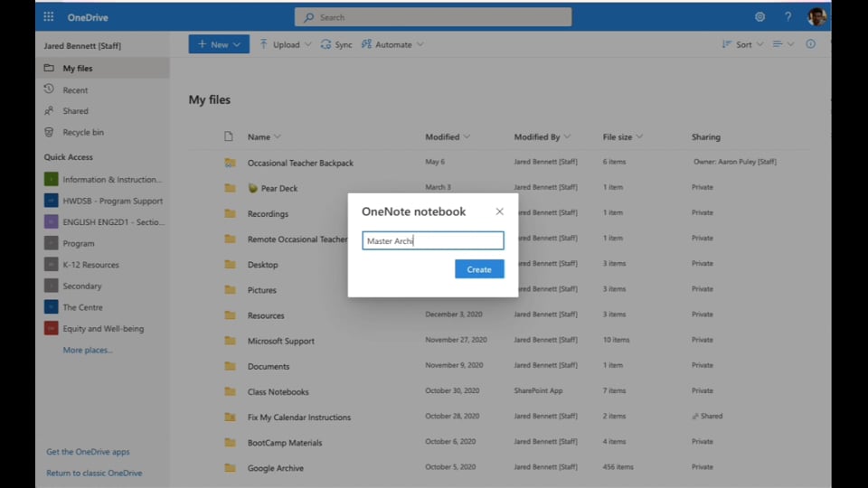Open the New dropdown menu

(x=219, y=44)
